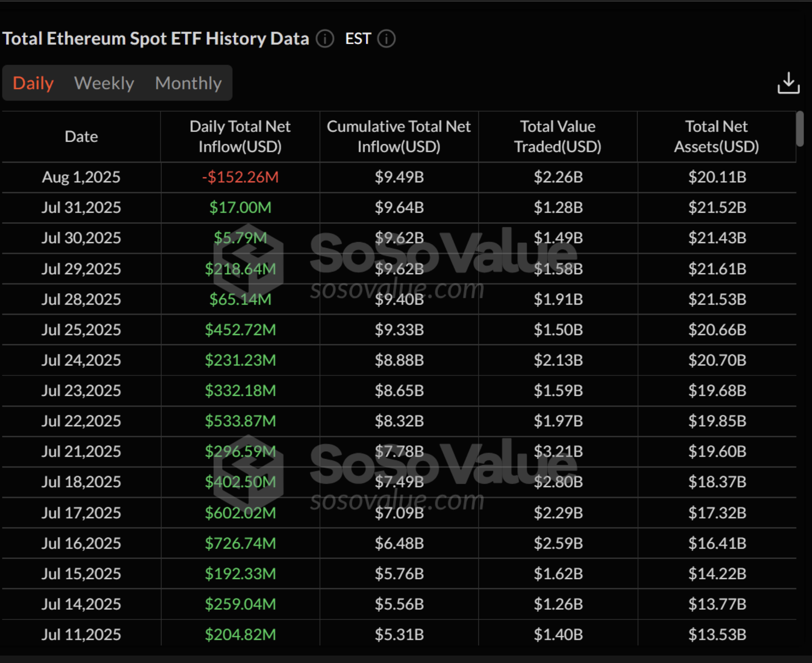Screen dimensions: 812x663
Task: Click the $218.64M inflow value
Action: [x=240, y=269]
